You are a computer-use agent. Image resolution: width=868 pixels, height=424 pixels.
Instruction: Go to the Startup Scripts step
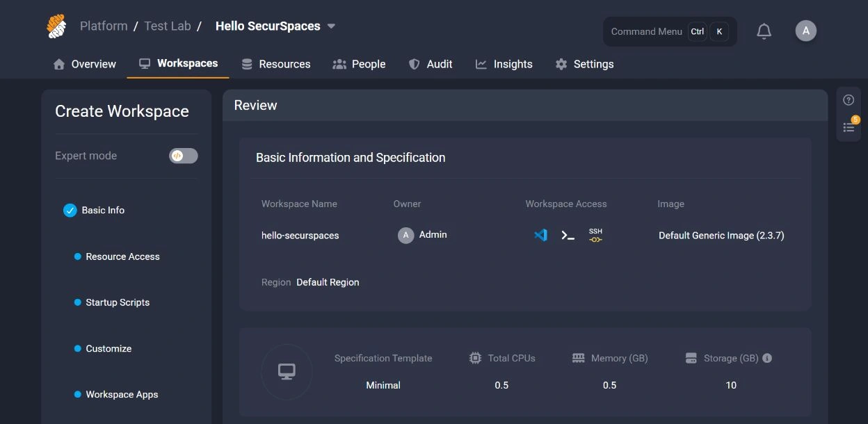tap(118, 302)
